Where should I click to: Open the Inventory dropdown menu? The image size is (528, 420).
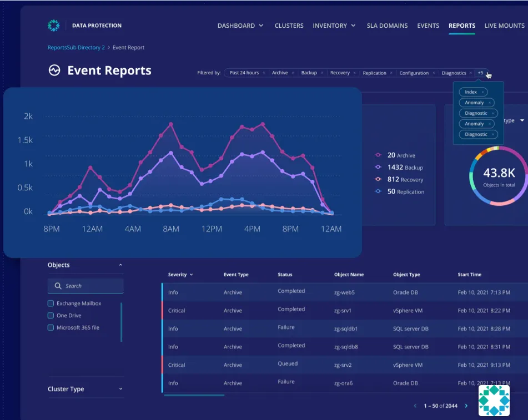coord(334,26)
